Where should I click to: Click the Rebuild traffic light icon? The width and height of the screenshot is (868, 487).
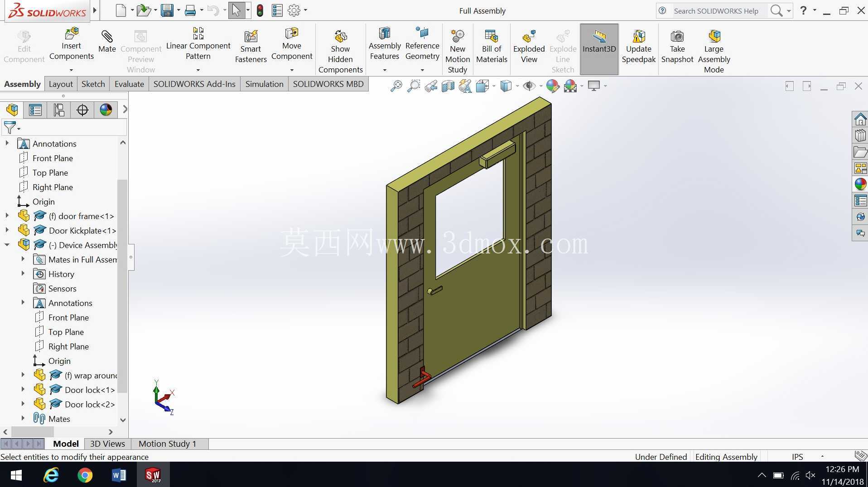click(260, 10)
